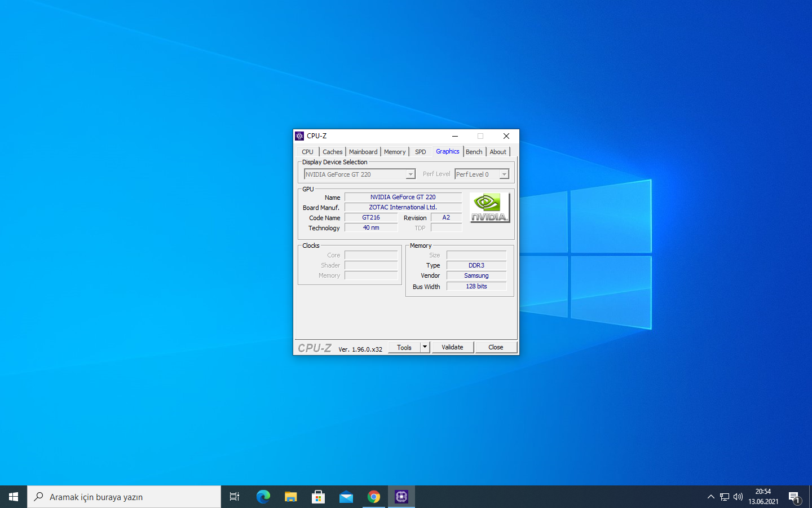Click the Windows search box

coord(124,497)
